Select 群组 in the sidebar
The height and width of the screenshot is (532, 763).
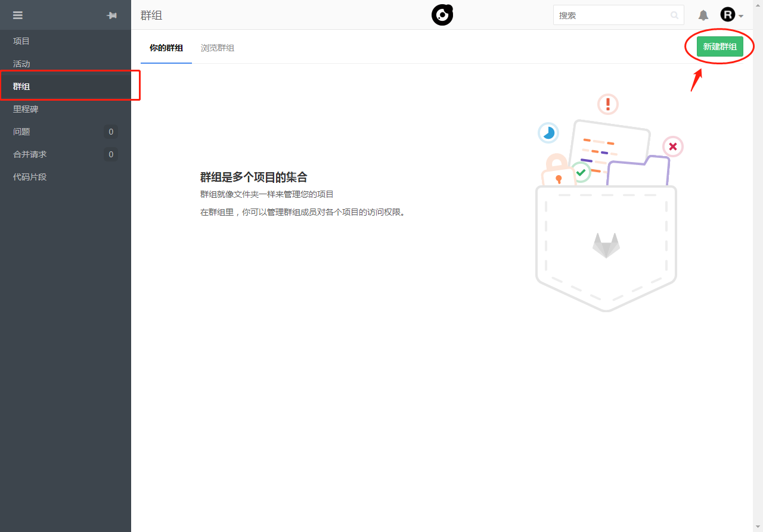click(66, 86)
